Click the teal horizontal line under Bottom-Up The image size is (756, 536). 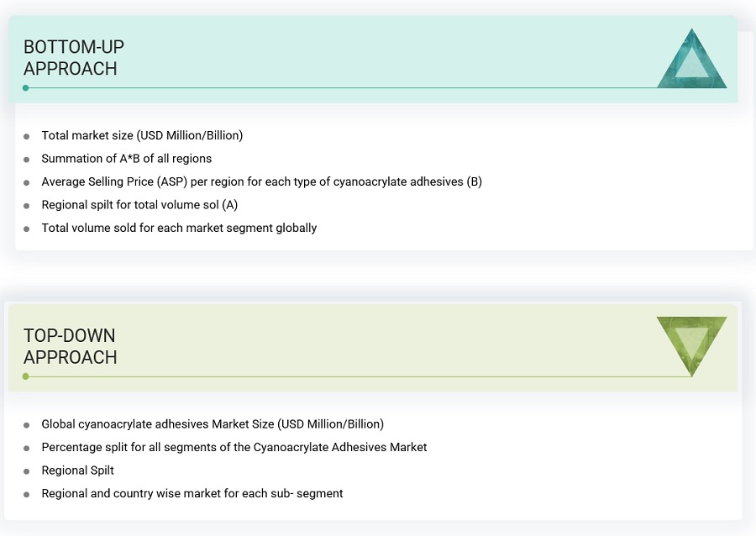click(x=336, y=87)
